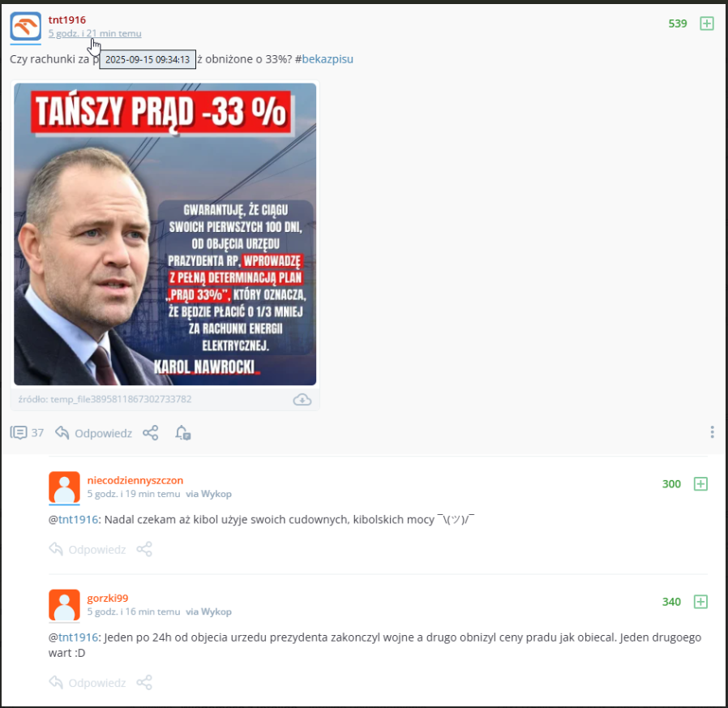Share gorzki99's comment
Viewport: 728px width, 708px height.
pyautogui.click(x=144, y=682)
